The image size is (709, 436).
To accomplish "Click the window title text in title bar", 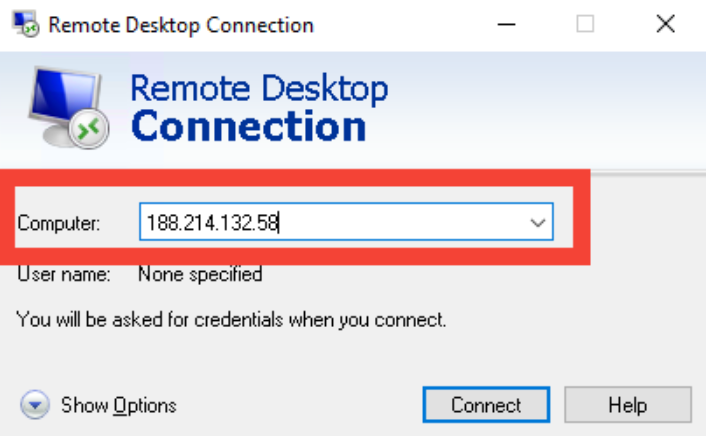I will tap(181, 25).
